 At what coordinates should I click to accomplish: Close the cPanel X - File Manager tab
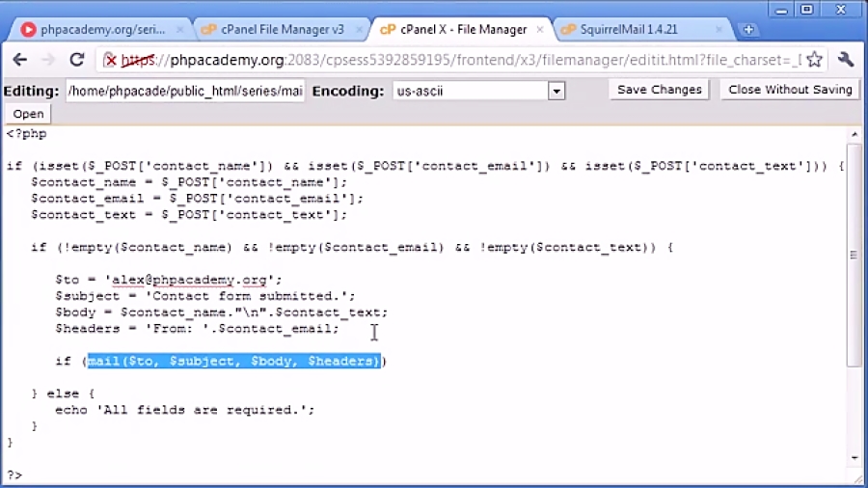point(540,29)
